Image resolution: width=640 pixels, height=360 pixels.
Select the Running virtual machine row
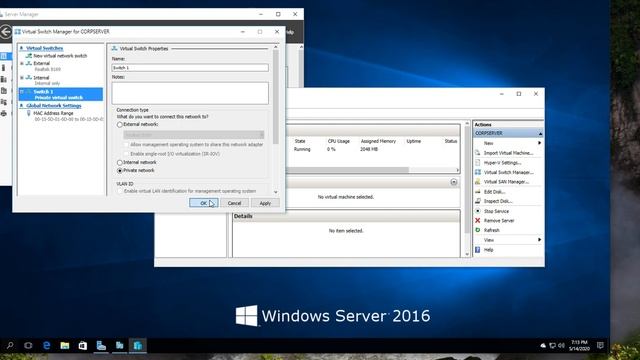373,149
